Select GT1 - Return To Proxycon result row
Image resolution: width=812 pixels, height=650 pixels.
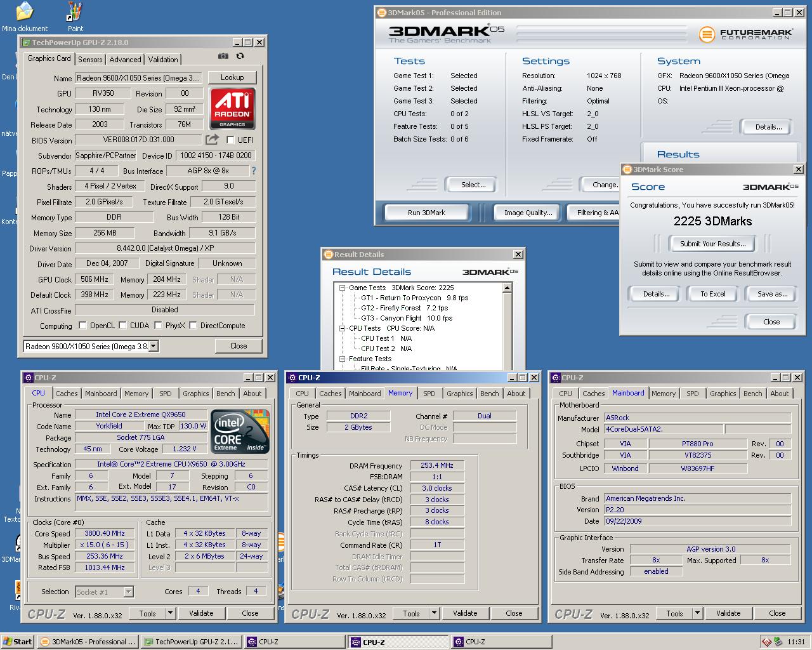point(414,298)
